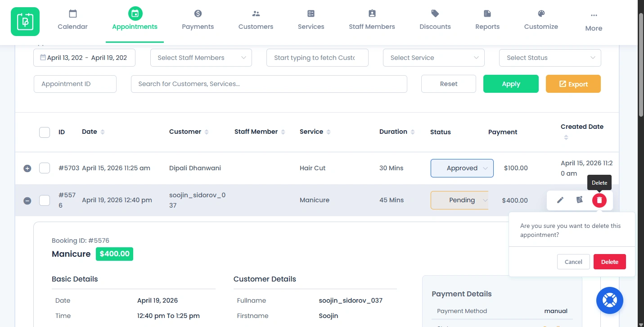Open the Approved status dropdown for #5703
Viewport: 644px width, 327px height.
(462, 168)
